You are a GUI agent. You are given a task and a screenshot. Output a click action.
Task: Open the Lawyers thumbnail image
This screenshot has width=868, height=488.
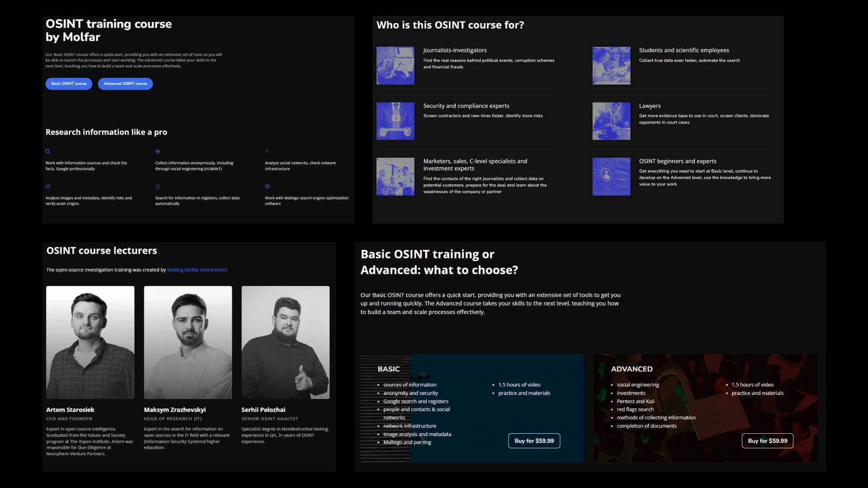pos(611,121)
